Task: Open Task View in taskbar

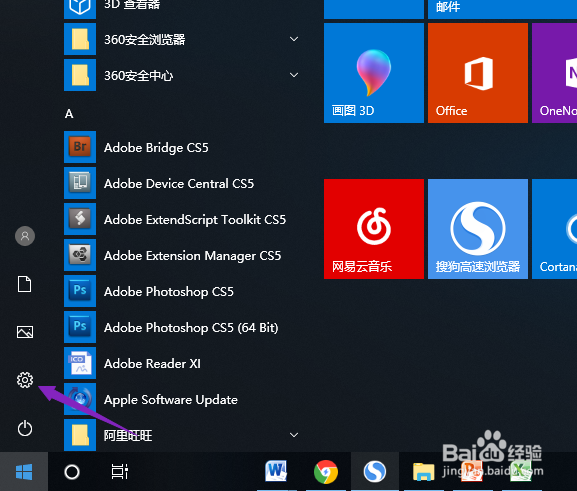Action: tap(120, 472)
